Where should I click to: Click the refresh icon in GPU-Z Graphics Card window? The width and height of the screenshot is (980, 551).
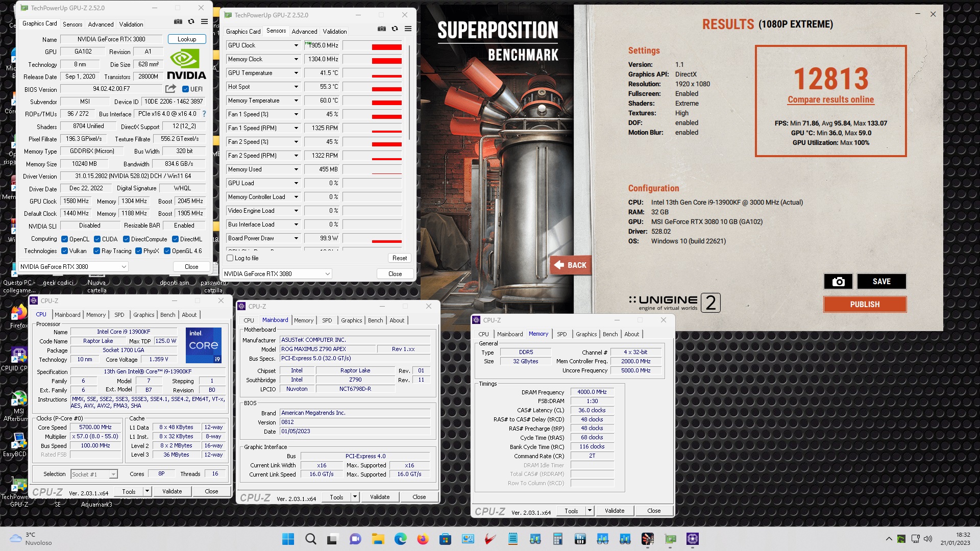(191, 21)
